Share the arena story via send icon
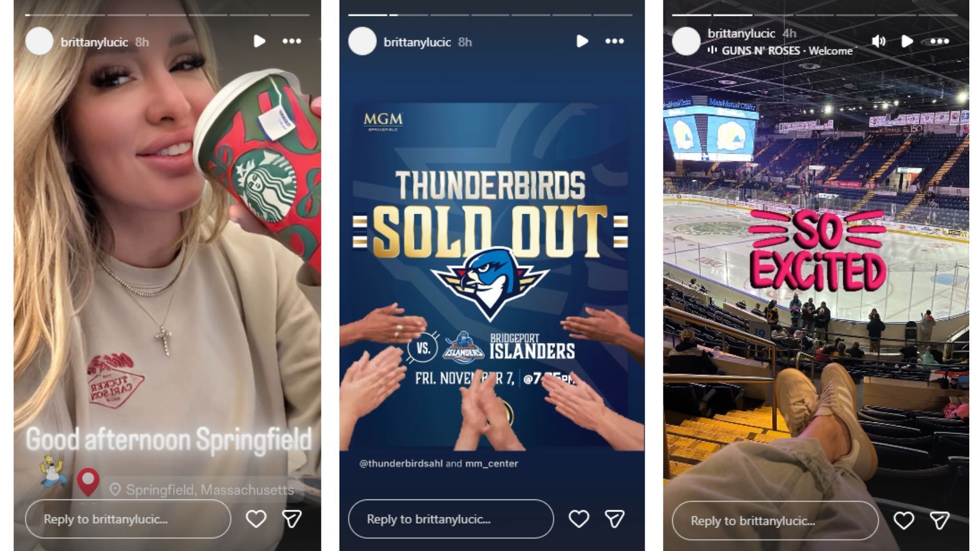980x551 pixels. coord(939,520)
